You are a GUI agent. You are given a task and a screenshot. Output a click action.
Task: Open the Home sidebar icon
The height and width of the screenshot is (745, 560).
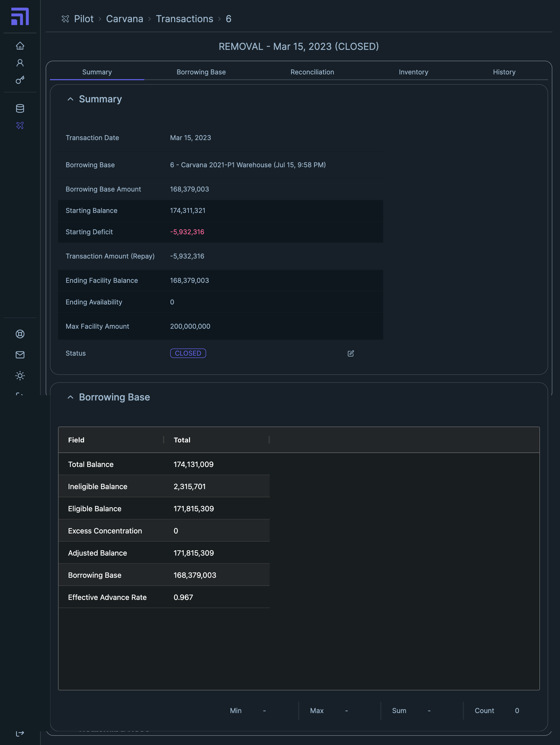[20, 46]
